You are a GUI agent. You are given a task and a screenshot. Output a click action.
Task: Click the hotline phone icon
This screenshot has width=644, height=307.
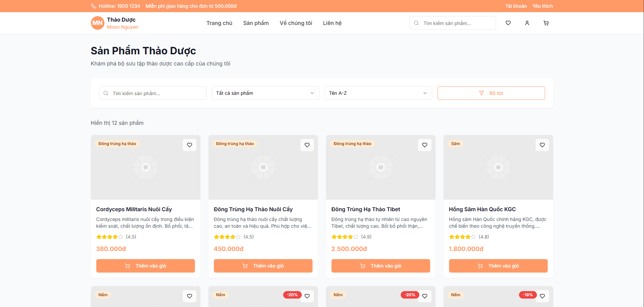[x=94, y=6]
